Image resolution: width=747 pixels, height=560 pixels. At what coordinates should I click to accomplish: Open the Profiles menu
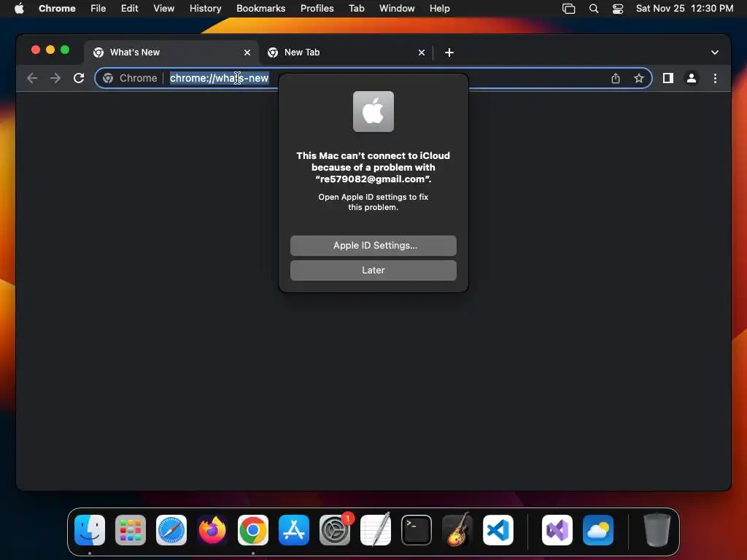(317, 9)
